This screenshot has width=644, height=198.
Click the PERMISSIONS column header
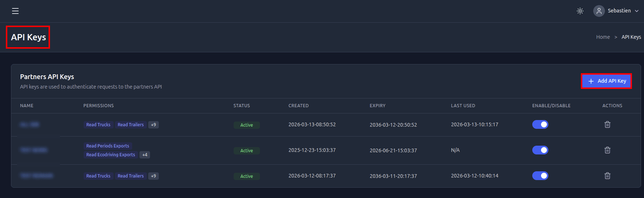pos(99,106)
